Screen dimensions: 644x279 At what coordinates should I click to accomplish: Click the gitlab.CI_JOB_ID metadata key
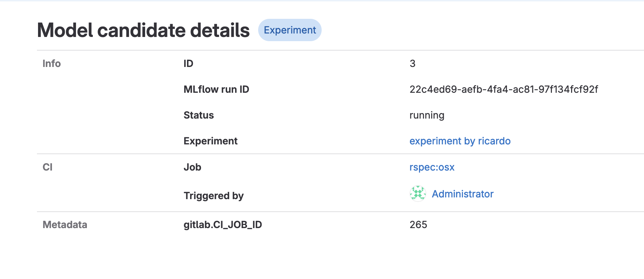(x=223, y=225)
